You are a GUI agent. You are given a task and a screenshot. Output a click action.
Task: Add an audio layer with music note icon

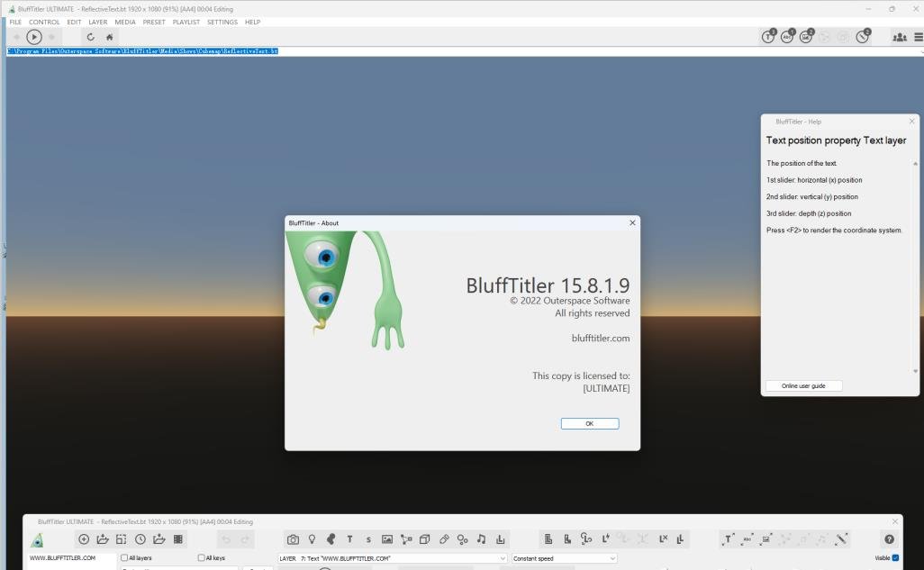coord(481,539)
